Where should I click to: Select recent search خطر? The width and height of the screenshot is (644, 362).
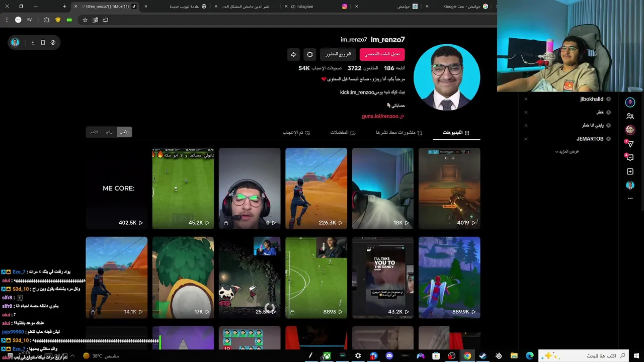(600, 112)
